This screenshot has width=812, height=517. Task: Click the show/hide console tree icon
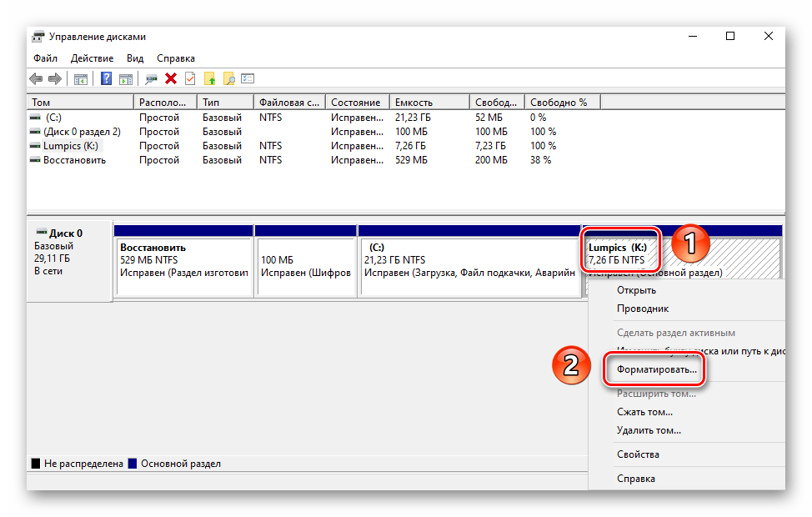point(81,79)
